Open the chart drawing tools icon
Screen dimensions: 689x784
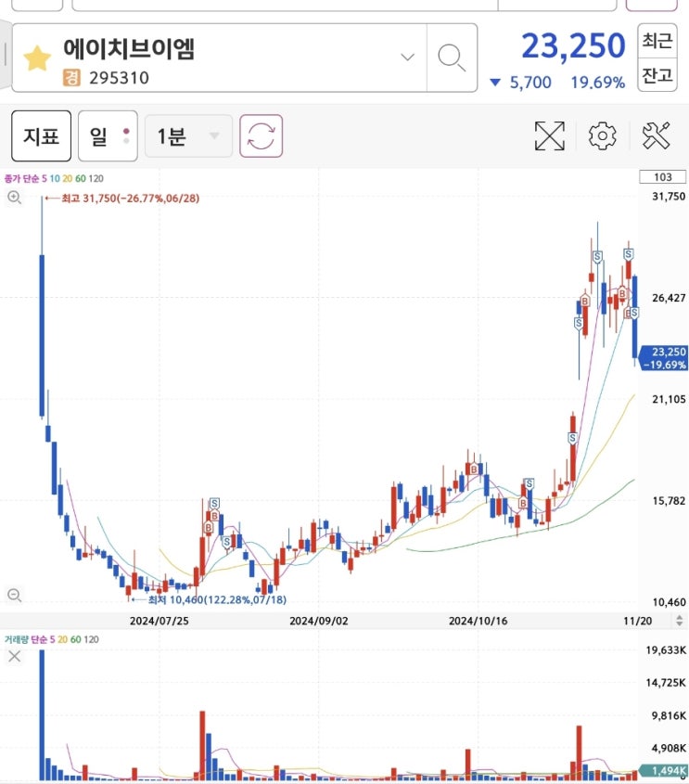click(656, 135)
